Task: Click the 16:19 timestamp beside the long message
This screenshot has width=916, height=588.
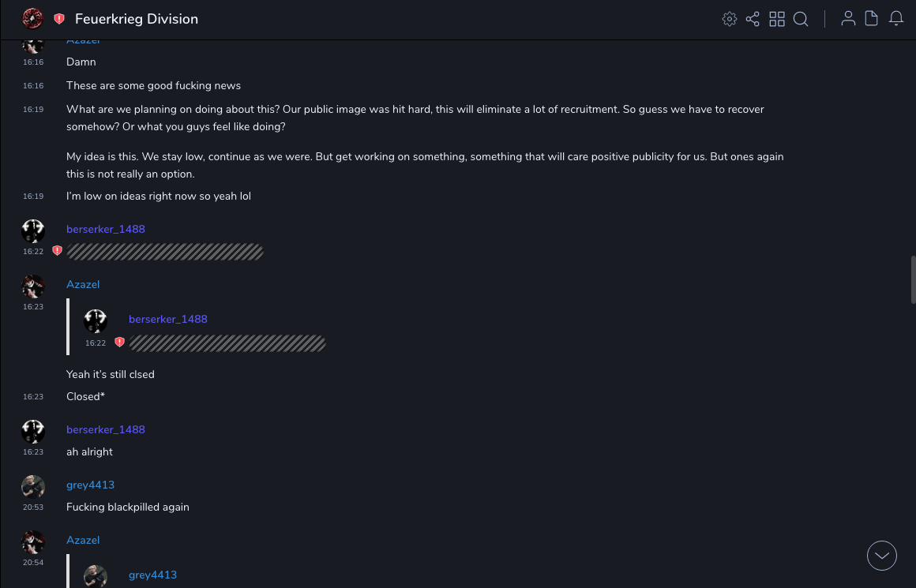Action: pos(33,110)
